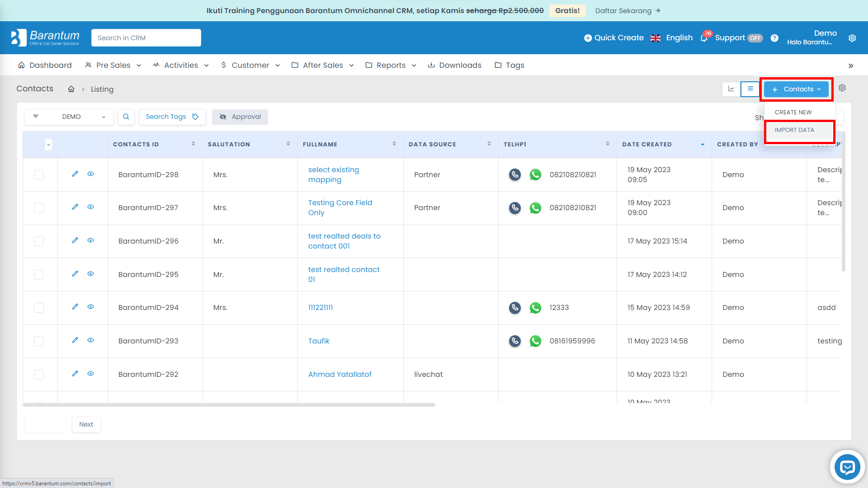Image resolution: width=868 pixels, height=488 pixels.
Task: Edit contact BarantumID-298 pencil icon
Action: coord(75,174)
